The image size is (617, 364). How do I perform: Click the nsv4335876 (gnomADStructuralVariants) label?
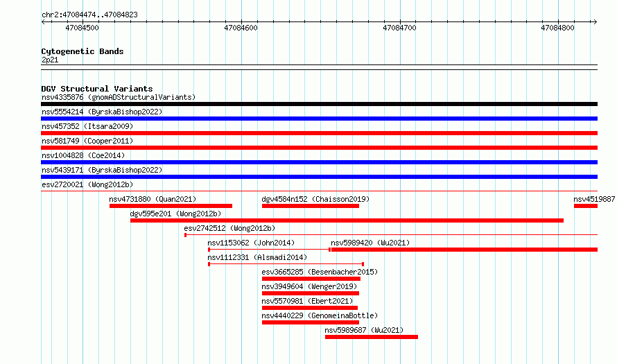[x=119, y=97]
